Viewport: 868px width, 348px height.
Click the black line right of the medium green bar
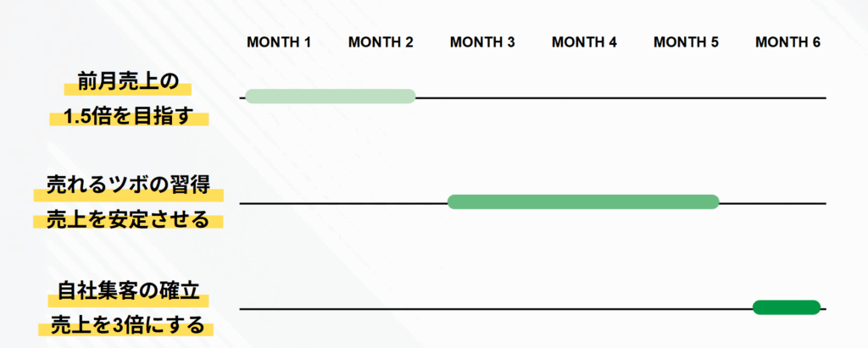[x=771, y=204]
